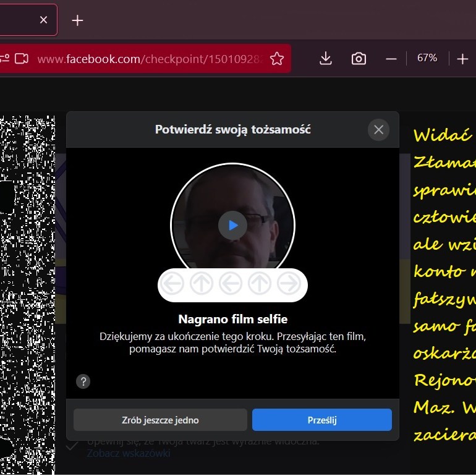Click the facebook.com checkpoint address bar
476x476 pixels.
[148, 59]
